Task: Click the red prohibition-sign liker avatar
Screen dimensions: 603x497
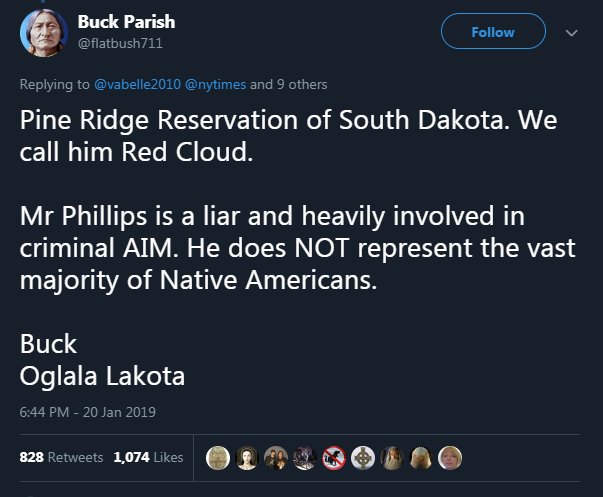Action: coord(334,457)
